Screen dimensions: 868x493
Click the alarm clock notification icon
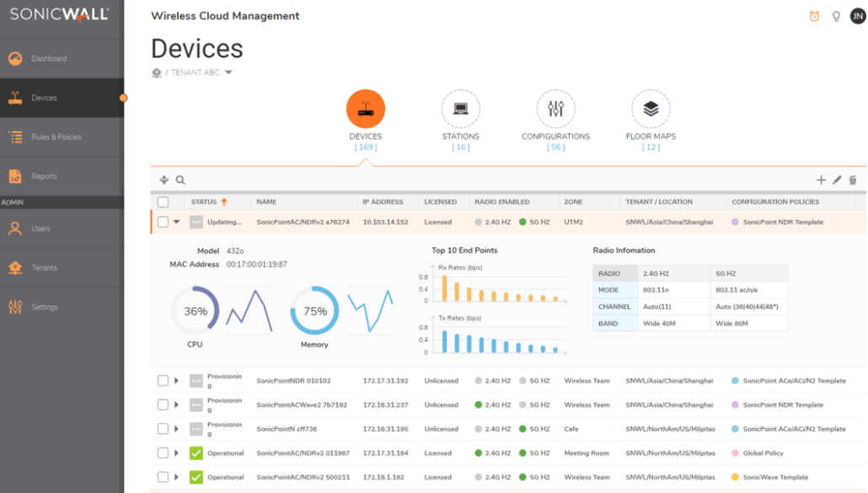(x=814, y=17)
